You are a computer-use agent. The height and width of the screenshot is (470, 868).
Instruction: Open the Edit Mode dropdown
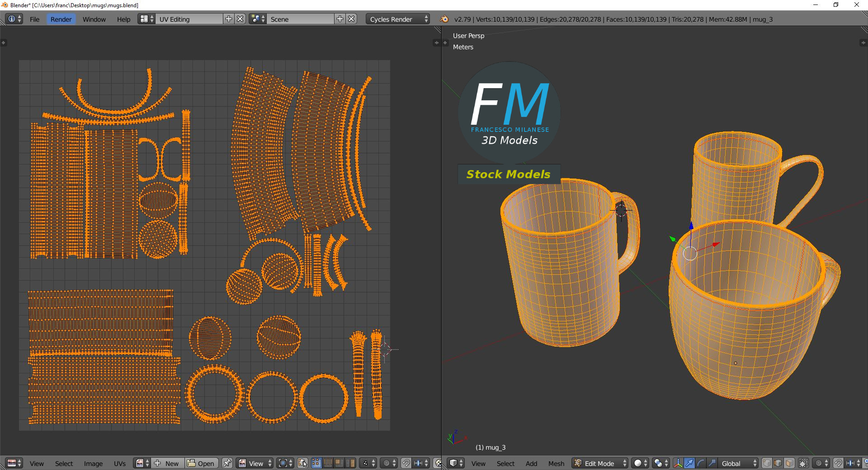pyautogui.click(x=600, y=463)
